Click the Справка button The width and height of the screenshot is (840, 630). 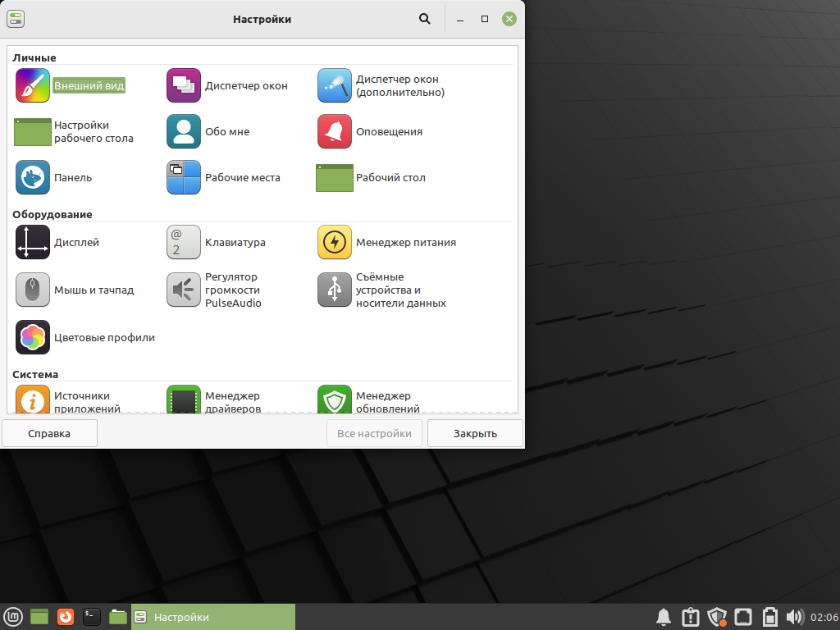tap(49, 433)
